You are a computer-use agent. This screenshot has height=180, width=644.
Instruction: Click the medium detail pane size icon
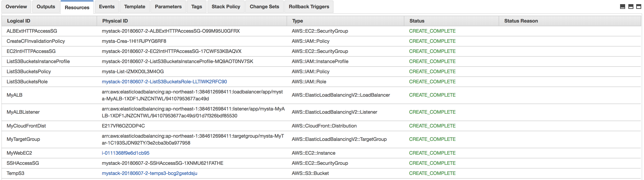[x=630, y=7]
